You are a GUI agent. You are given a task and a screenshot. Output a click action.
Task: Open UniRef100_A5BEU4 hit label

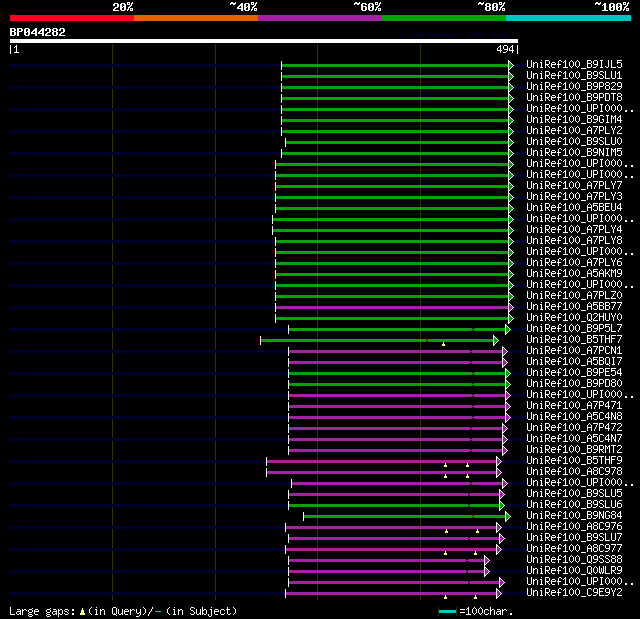click(x=574, y=208)
